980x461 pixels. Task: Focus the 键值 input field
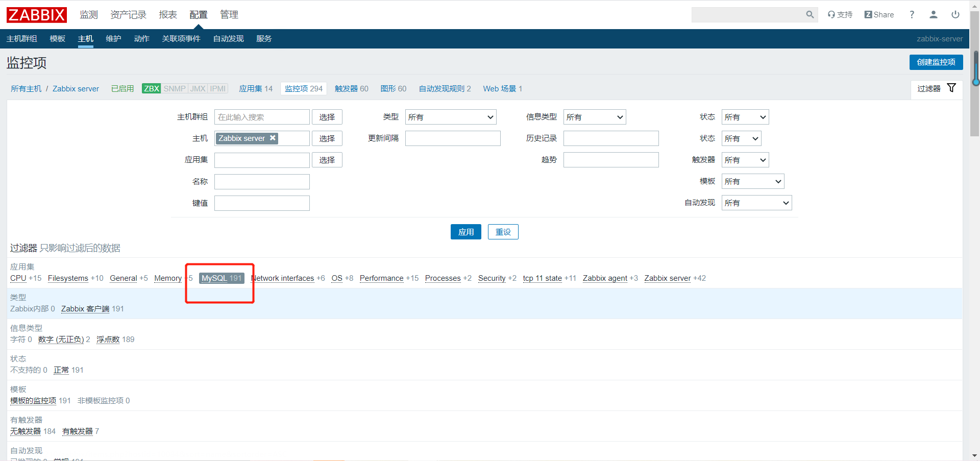pyautogui.click(x=262, y=203)
